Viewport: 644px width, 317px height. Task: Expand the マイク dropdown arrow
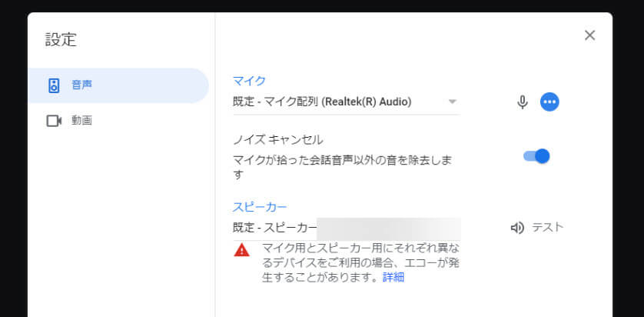452,102
